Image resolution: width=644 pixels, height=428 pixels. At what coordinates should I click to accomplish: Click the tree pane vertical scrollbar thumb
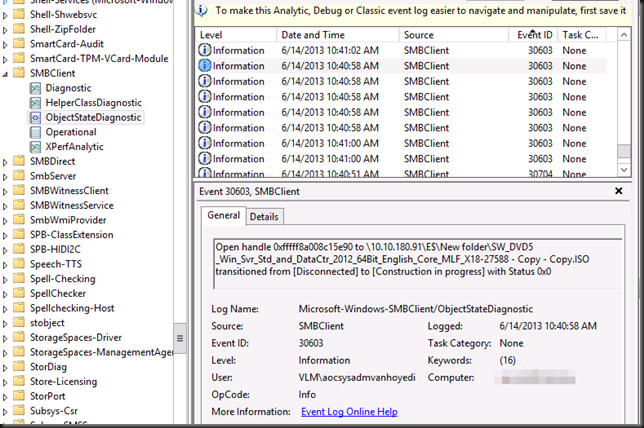180,338
